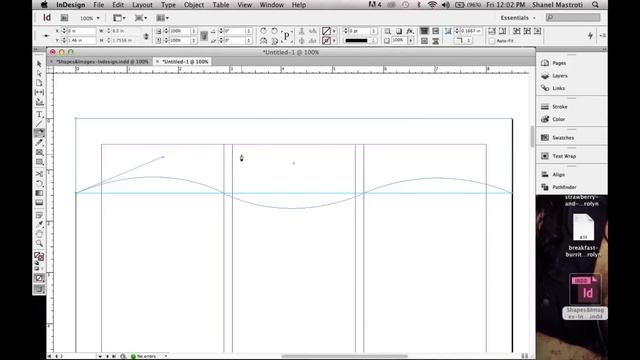Enable the Auto-Fit checkbox
640x360 pixels.
492,41
